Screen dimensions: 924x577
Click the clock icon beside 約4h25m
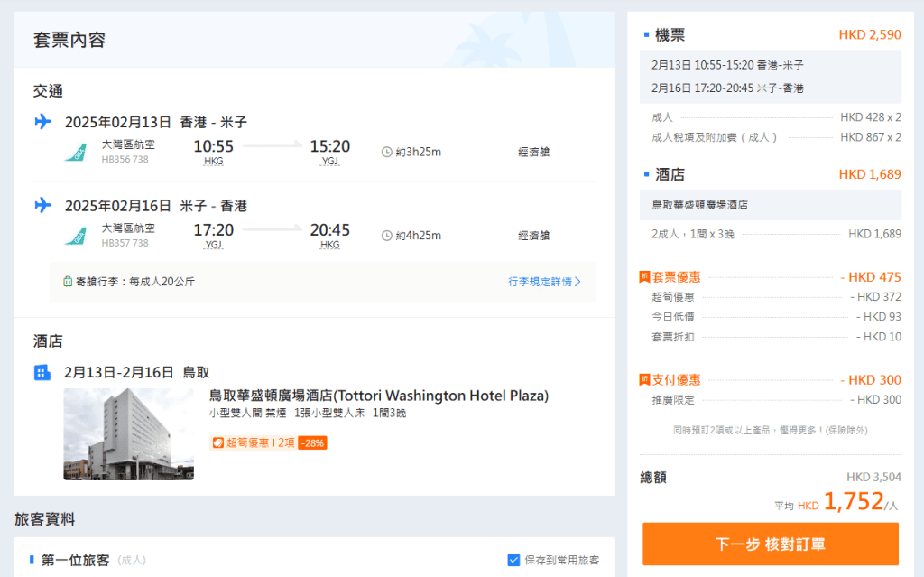coord(387,236)
